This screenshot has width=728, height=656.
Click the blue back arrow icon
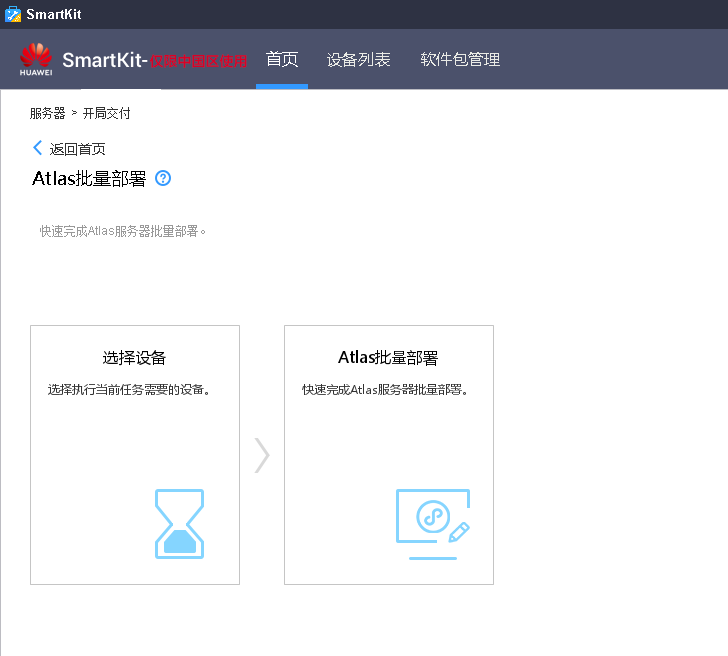pos(38,148)
